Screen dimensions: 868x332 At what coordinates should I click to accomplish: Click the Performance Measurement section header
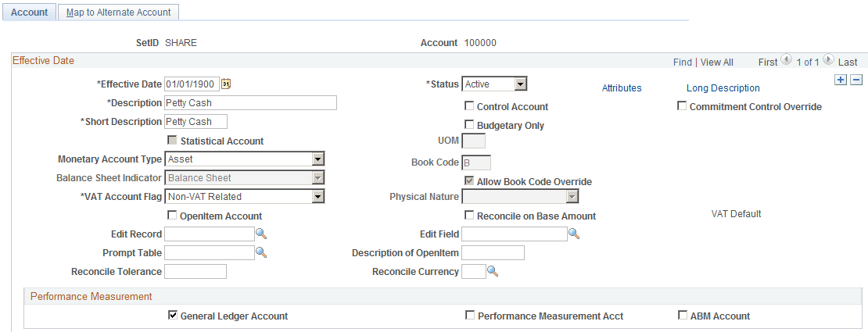click(x=91, y=297)
